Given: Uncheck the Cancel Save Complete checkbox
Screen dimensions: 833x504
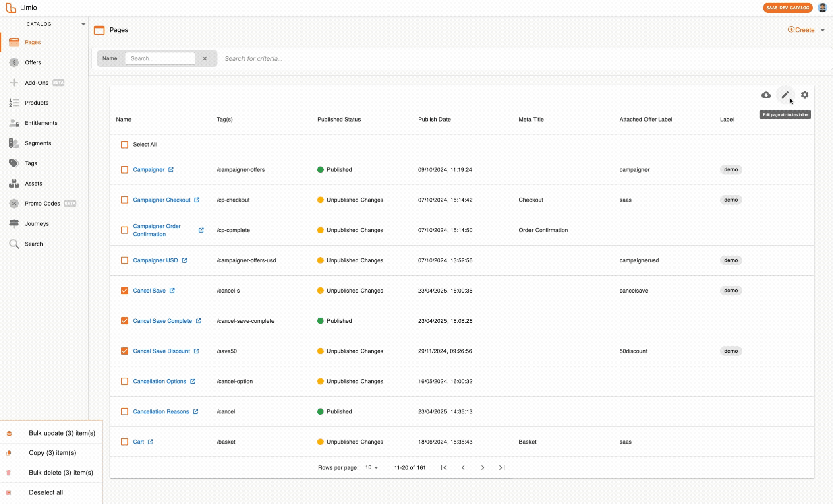Looking at the screenshot, I should (x=124, y=321).
